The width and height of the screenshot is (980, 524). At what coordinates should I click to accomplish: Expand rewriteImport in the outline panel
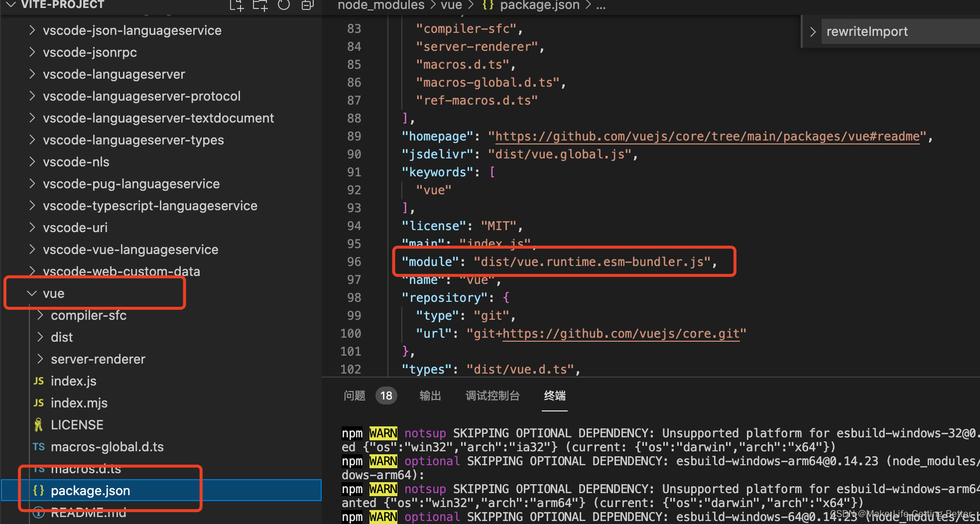pyautogui.click(x=812, y=31)
